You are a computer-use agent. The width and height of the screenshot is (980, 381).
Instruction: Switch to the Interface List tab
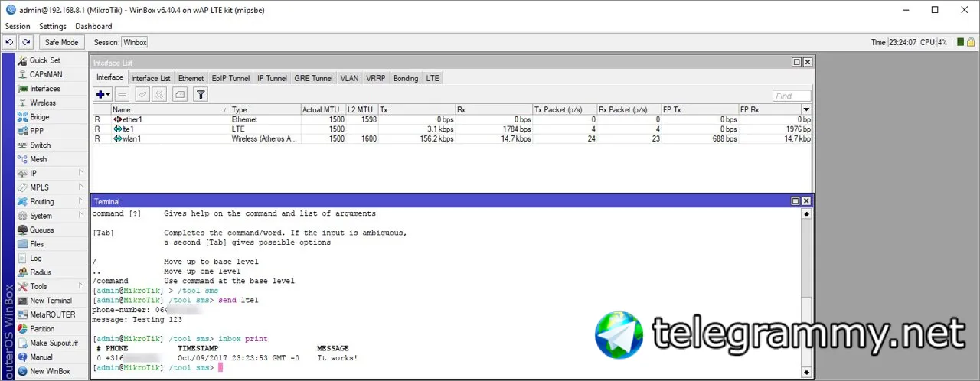coord(151,78)
